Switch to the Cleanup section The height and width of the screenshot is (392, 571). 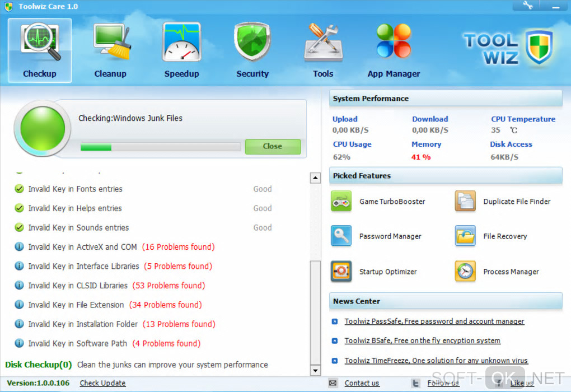(110, 50)
